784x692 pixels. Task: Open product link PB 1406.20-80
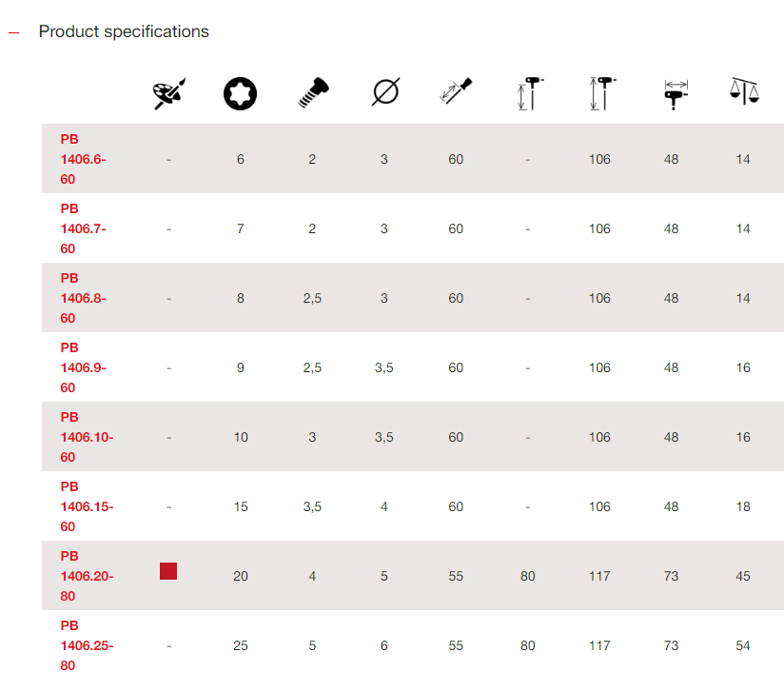pos(86,576)
